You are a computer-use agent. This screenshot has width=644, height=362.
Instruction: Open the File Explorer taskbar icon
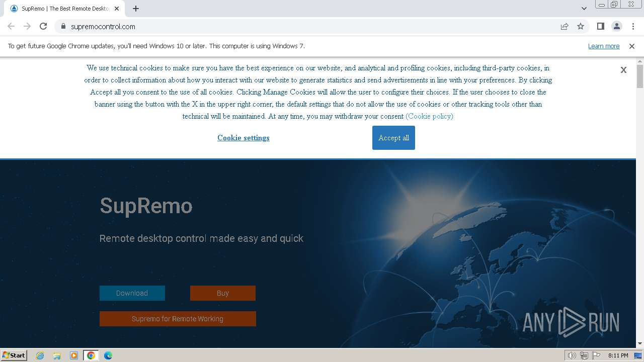point(57,355)
